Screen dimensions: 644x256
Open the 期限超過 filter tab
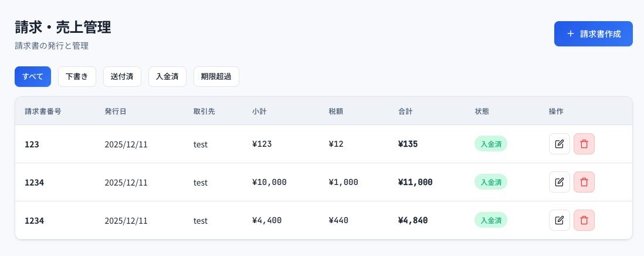tap(216, 76)
